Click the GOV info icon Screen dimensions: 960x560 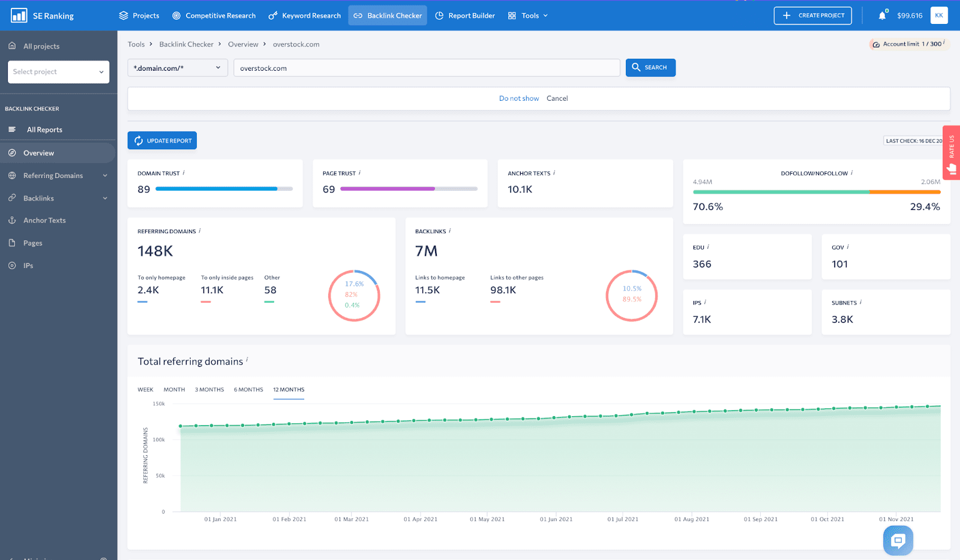847,246
